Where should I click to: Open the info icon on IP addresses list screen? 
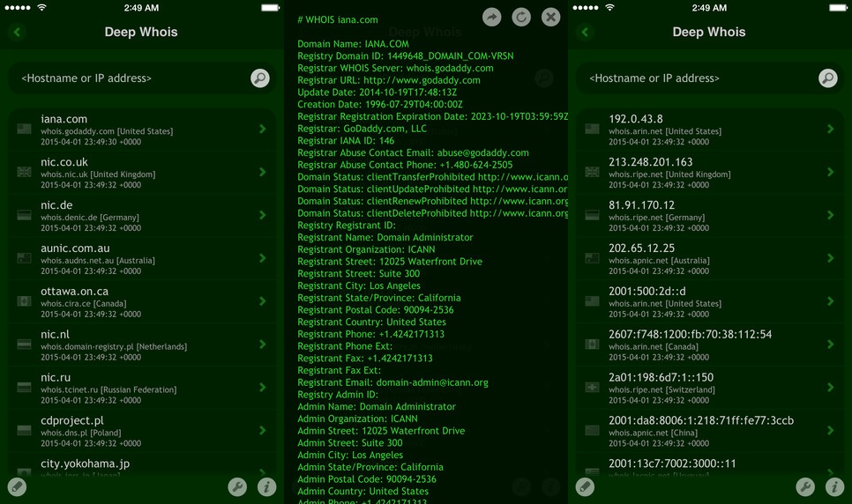pyautogui.click(x=834, y=486)
